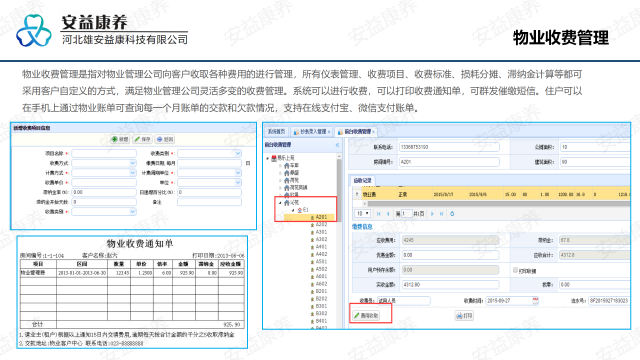Click the printer 打印 button
Image resolution: width=640 pixels, height=360 pixels.
coord(464,316)
